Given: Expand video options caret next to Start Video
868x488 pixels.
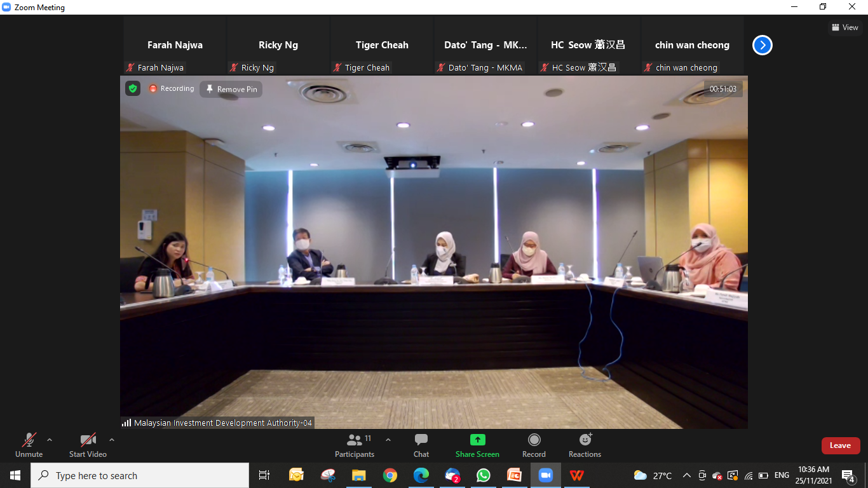Looking at the screenshot, I should (112, 440).
